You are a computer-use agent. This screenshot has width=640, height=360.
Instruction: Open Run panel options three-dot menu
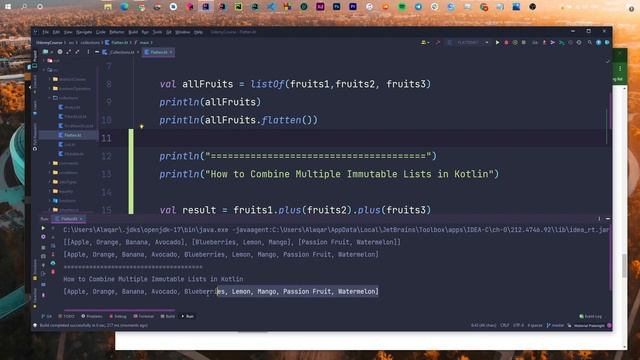[x=599, y=219]
